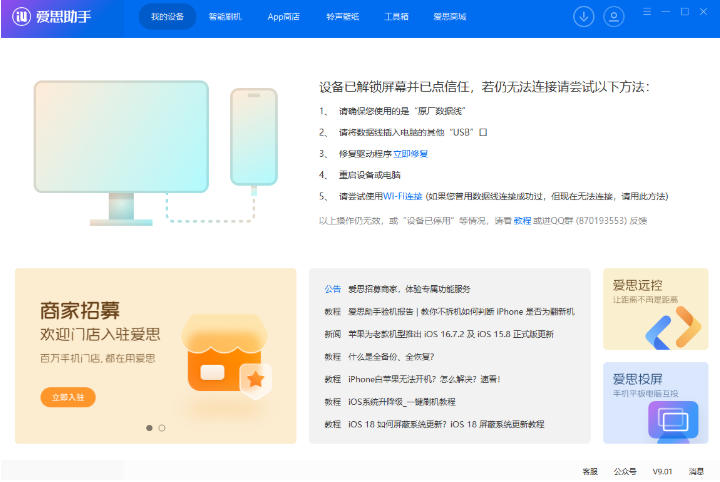Open tutorial iPhone白苹果无法开机
This screenshot has height=482, width=720.
[x=424, y=379]
